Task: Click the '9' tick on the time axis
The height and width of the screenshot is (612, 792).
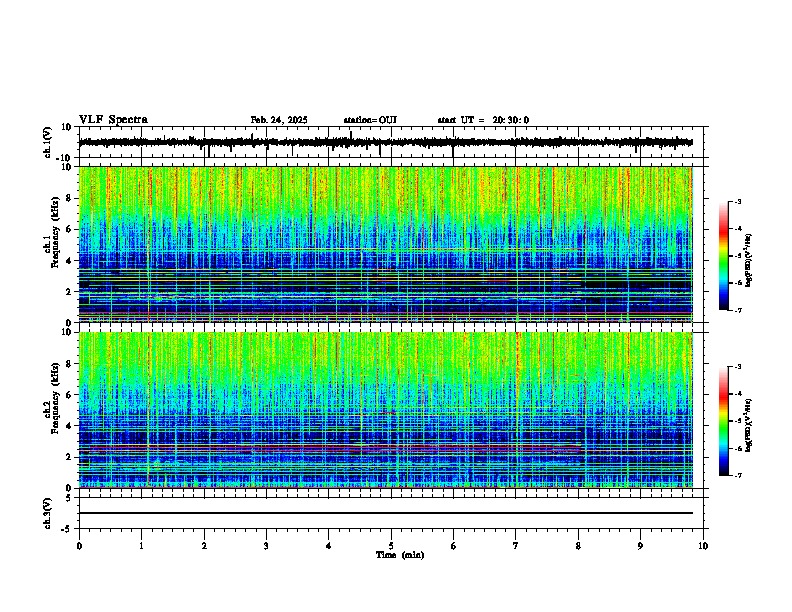Action: point(640,546)
